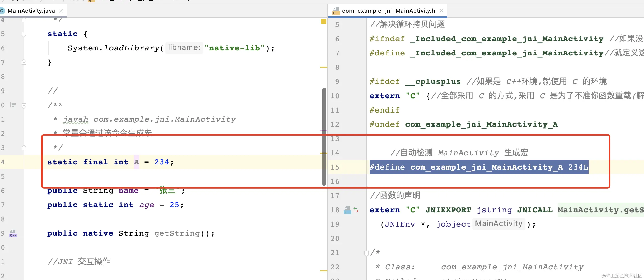Click the libname parameter hint
This screenshot has height=280, width=644.
(184, 48)
